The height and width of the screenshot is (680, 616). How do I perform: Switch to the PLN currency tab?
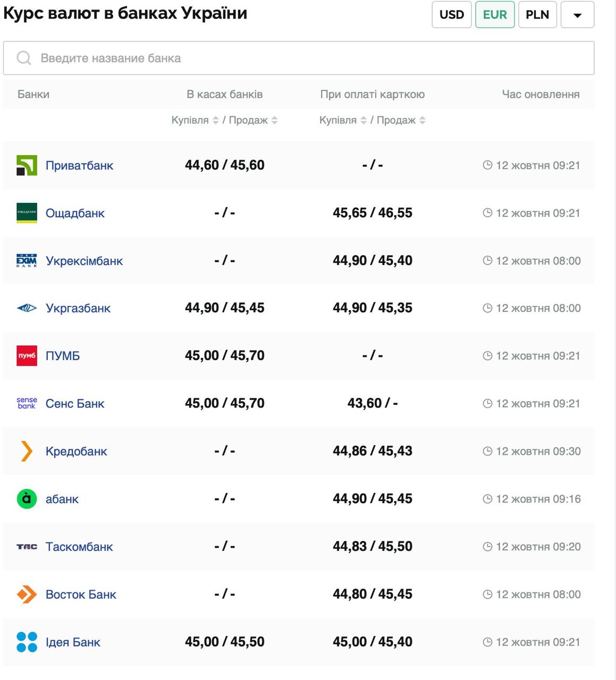(537, 14)
